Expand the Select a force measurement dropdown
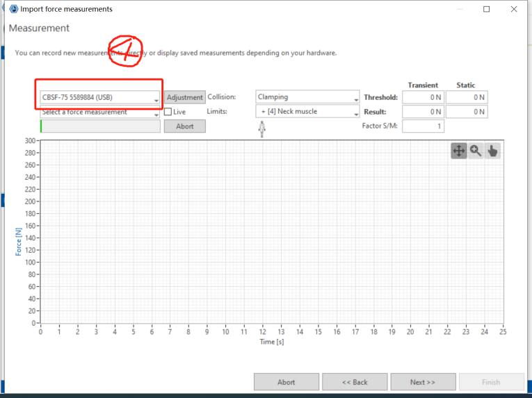The width and height of the screenshot is (532, 398). tap(99, 113)
